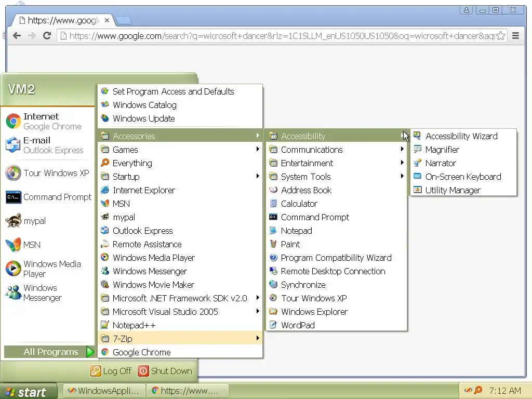Expand the Communications submenu
Image resolution: width=532 pixels, height=399 pixels.
pos(336,150)
